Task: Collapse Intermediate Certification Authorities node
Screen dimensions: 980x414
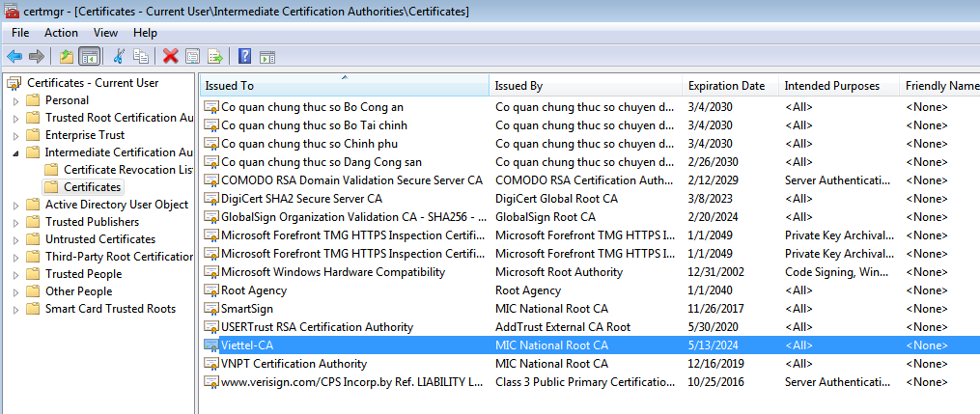Action: click(15, 153)
